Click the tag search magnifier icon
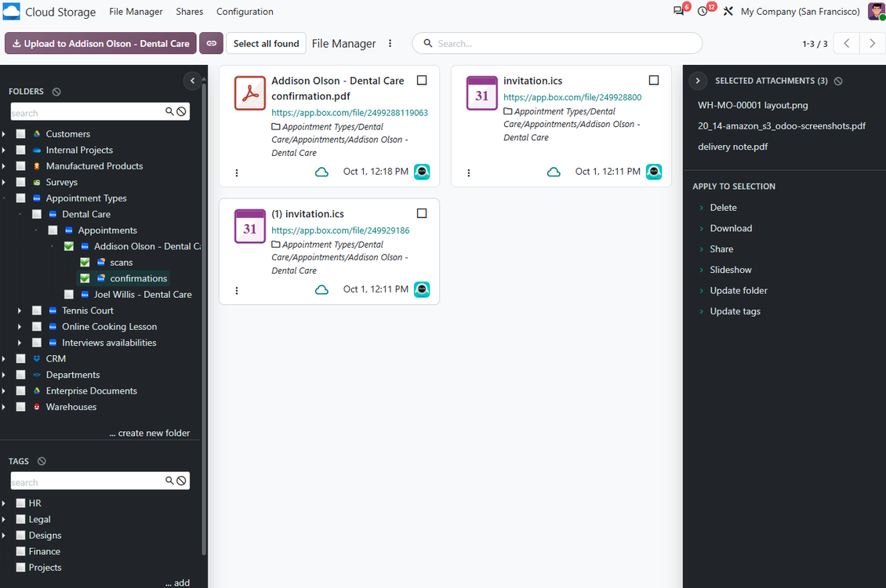Viewport: 886px width, 588px height. [x=169, y=481]
